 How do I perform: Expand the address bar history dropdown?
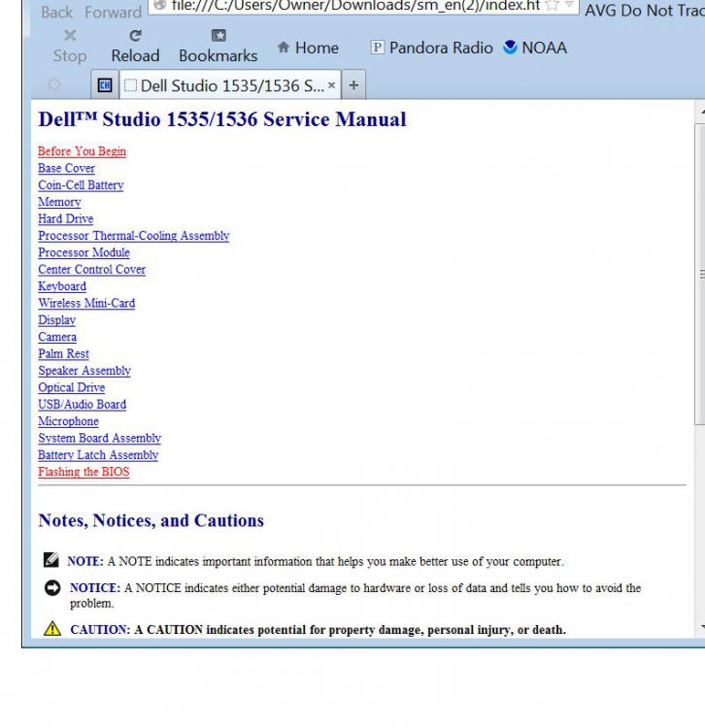click(569, 5)
